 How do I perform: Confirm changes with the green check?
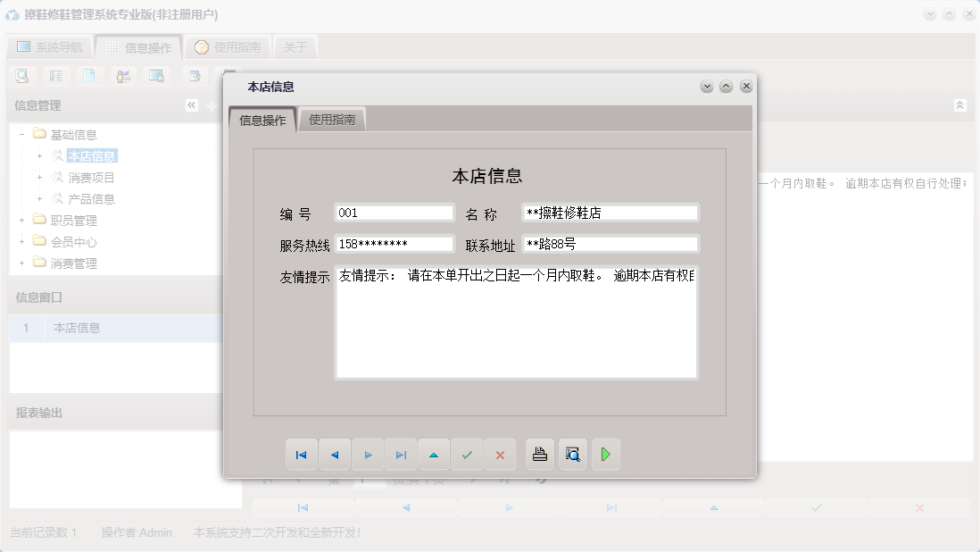(467, 455)
